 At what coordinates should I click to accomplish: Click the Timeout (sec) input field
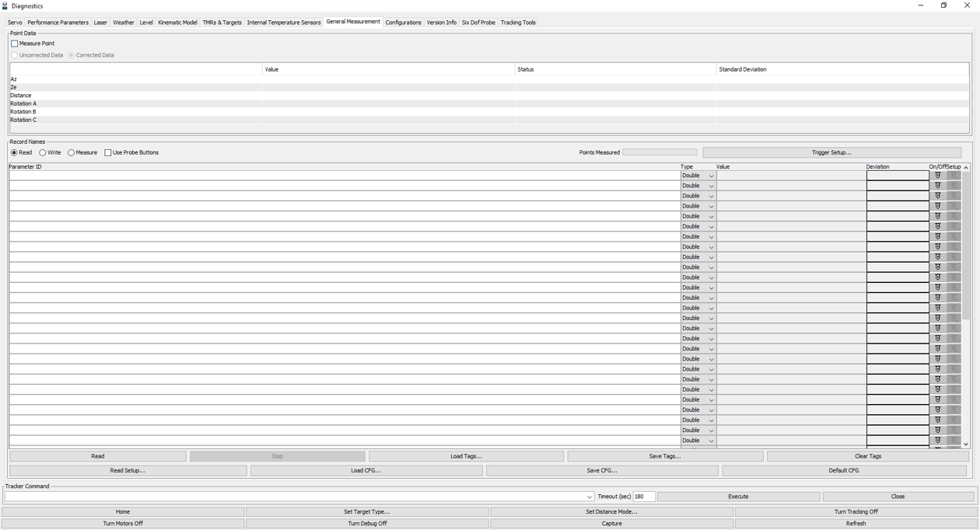(x=643, y=497)
